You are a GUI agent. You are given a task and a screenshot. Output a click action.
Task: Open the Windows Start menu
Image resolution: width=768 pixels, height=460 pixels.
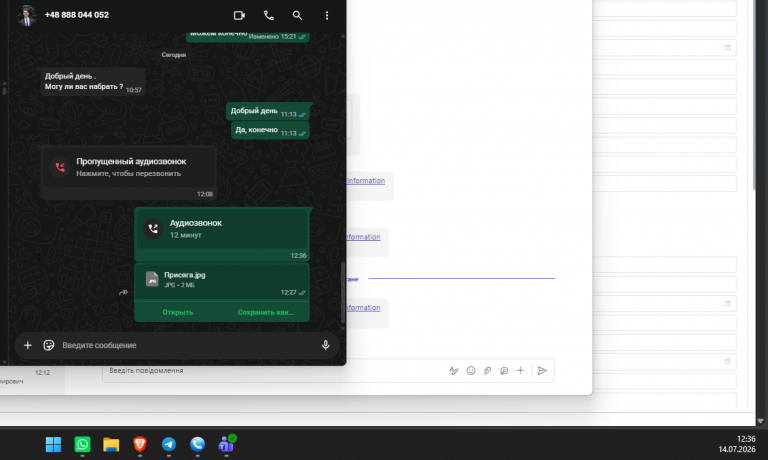tap(53, 444)
